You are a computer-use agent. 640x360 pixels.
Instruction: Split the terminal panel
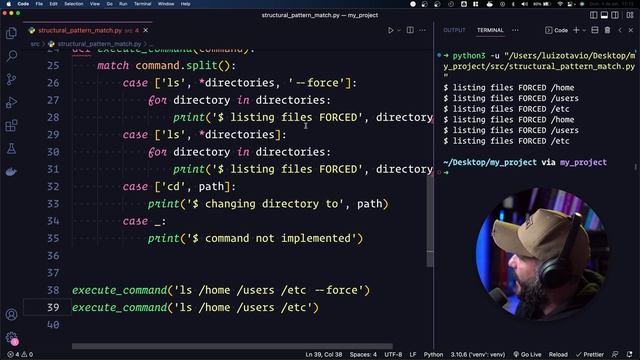(595, 30)
